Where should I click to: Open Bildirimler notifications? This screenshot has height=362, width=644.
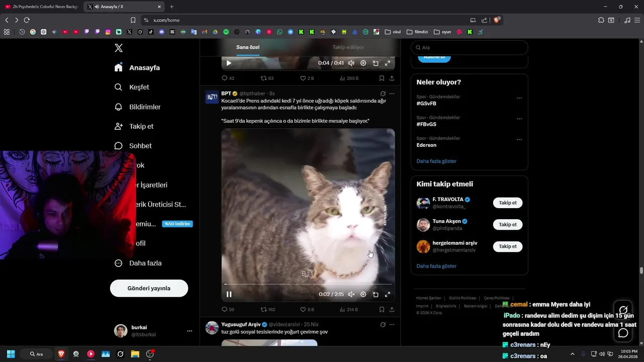tap(137, 107)
